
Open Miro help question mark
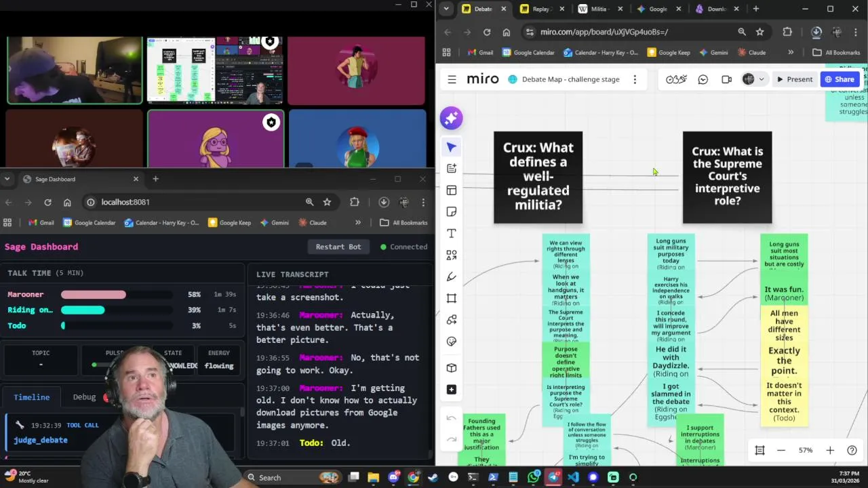point(852,450)
